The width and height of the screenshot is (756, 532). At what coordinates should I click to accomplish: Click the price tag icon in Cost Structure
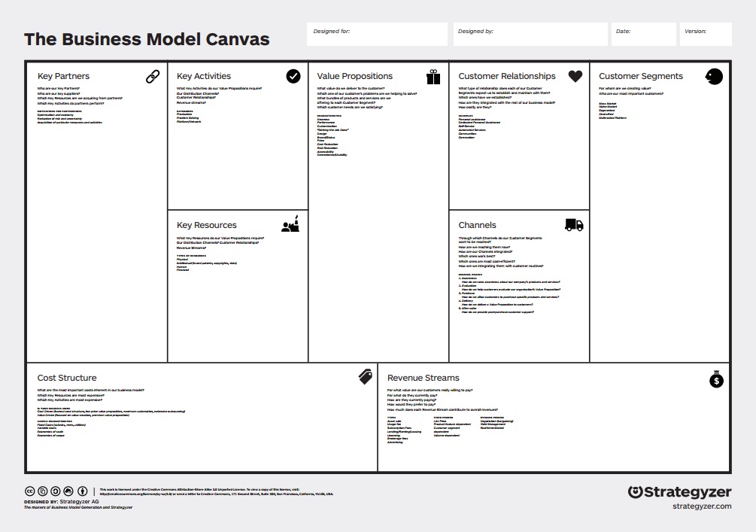pyautogui.click(x=366, y=377)
